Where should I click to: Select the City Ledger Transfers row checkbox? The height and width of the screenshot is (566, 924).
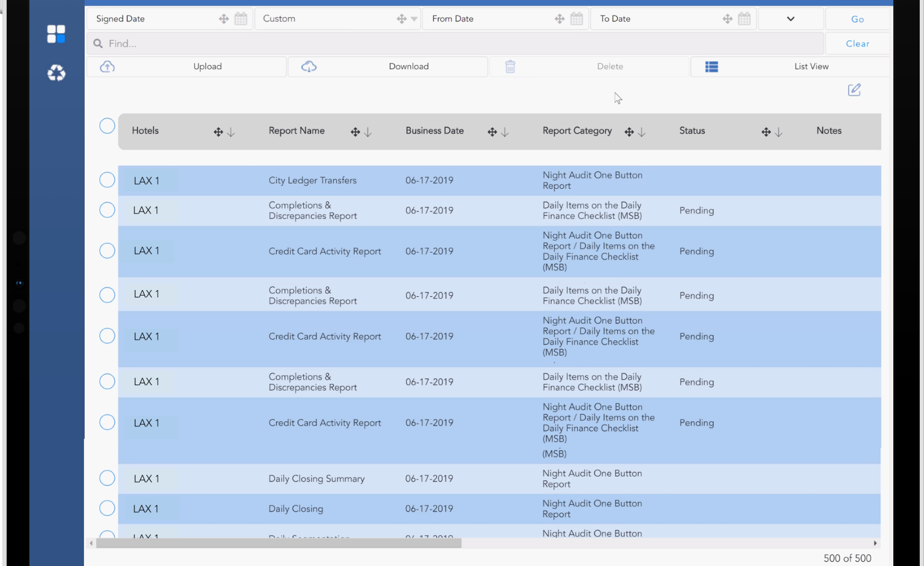click(x=107, y=180)
